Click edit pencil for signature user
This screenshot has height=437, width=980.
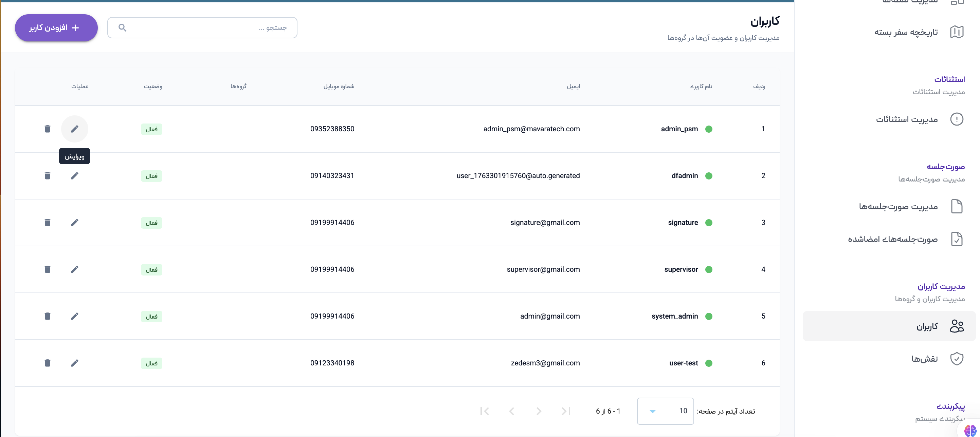pyautogui.click(x=75, y=222)
